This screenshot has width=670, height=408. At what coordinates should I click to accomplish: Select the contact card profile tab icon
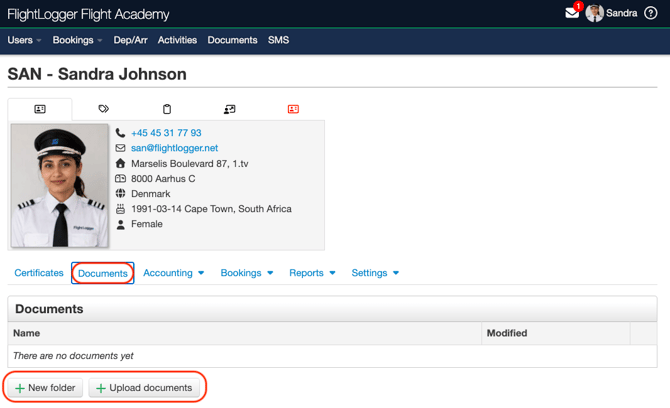[40, 109]
